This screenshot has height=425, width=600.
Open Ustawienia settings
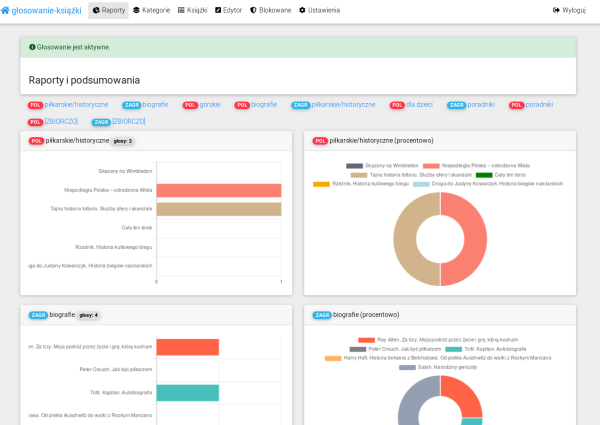[319, 10]
